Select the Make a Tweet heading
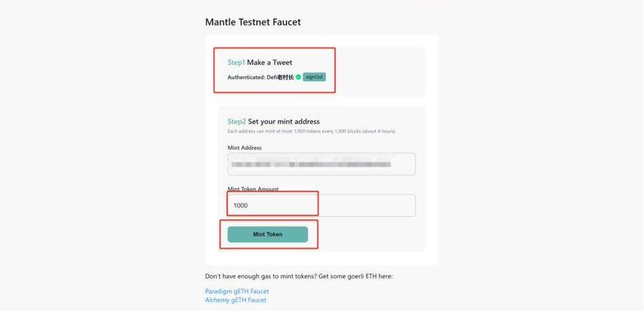Screen dimensions: 644x311 coord(270,63)
